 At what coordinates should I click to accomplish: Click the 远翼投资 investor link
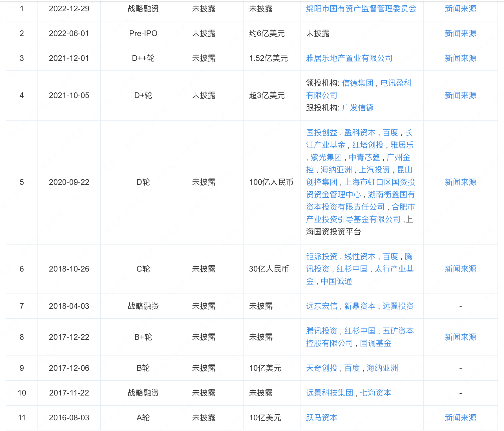[x=398, y=306]
